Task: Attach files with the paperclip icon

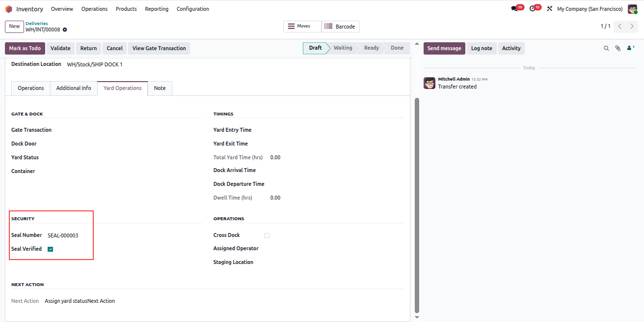Action: pos(618,48)
